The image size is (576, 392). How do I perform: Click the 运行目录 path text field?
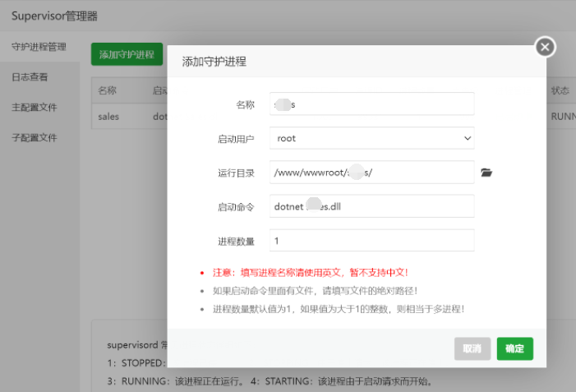[371, 173]
